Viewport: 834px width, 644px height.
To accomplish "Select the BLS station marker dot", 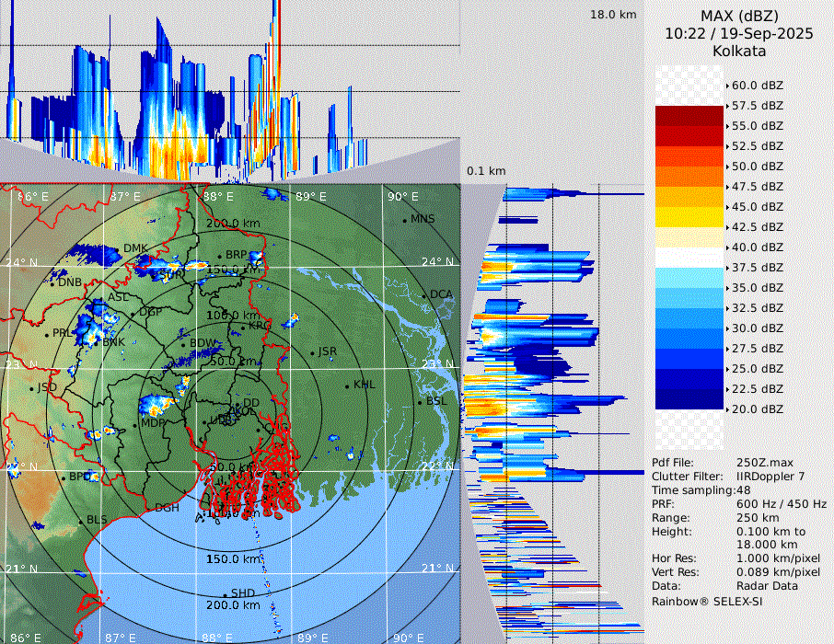I will 81,522.
